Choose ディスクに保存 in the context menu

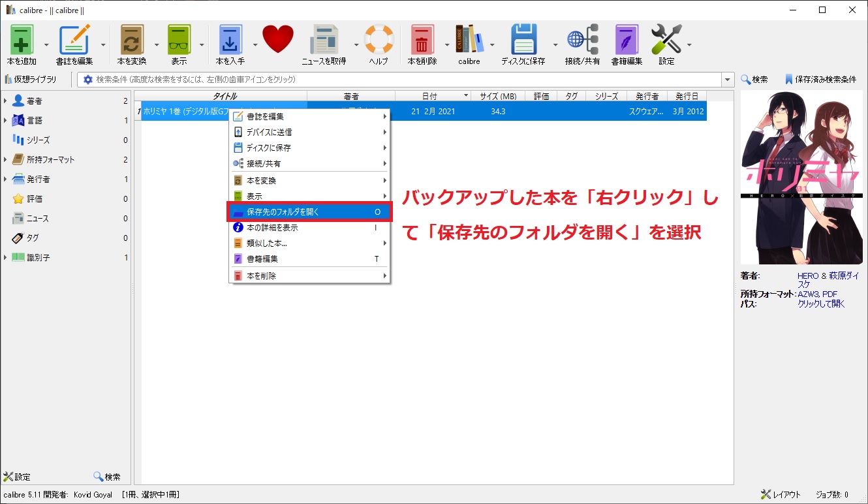309,148
